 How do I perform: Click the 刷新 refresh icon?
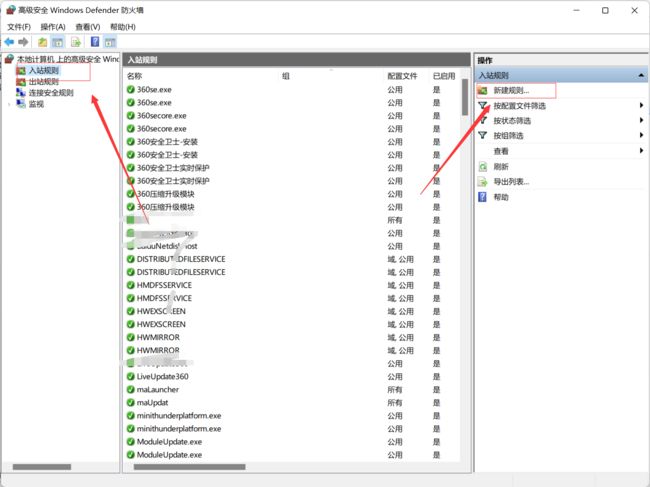point(482,167)
